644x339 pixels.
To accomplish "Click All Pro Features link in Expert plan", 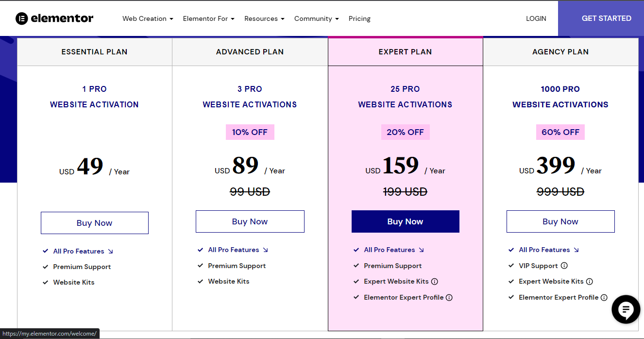I will pos(390,250).
